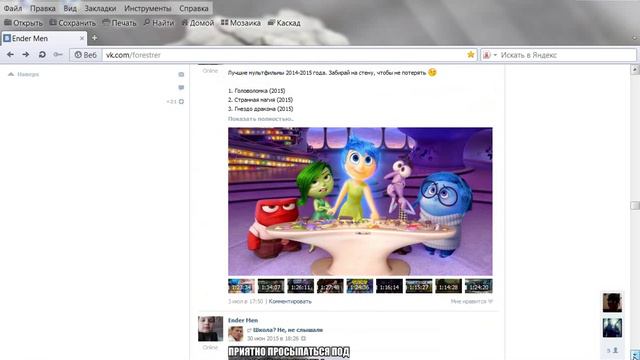Switch to the Ender Men tab
Screen dimensions: 640x360
(43, 38)
